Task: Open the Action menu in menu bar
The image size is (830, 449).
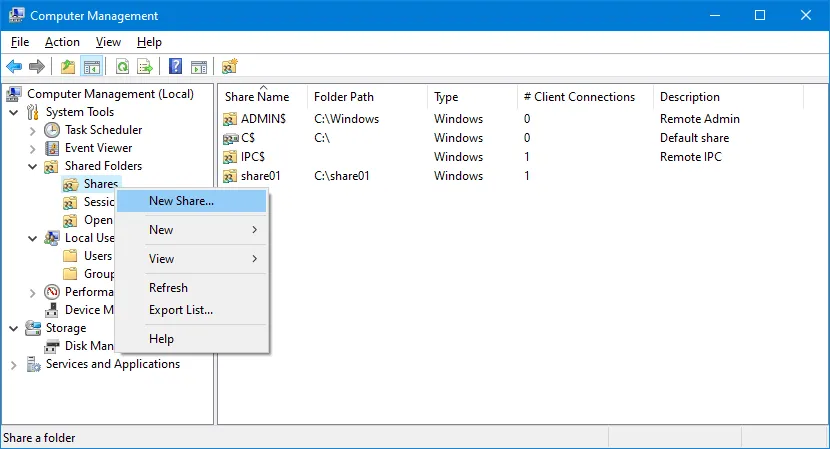Action: tap(62, 42)
